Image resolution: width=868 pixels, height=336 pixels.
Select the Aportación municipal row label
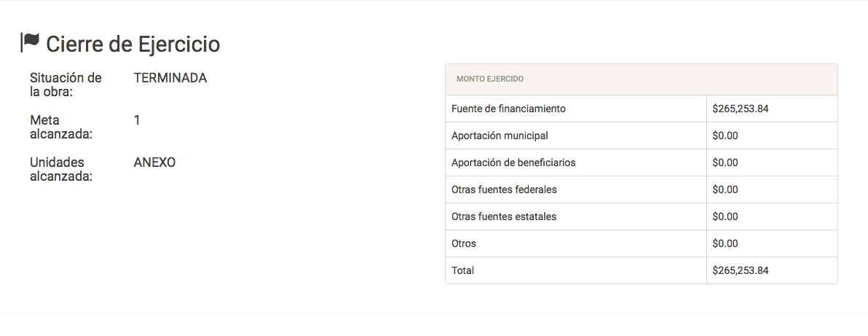(x=500, y=136)
